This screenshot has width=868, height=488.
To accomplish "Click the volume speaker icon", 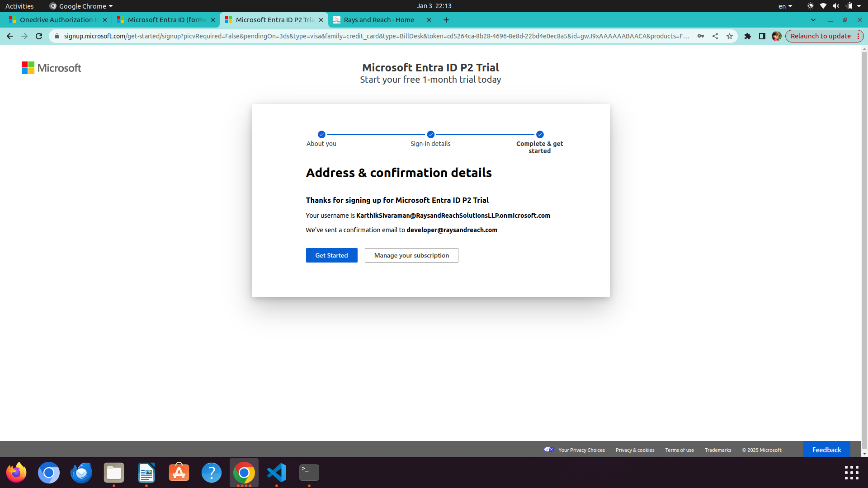I will pos(835,6).
